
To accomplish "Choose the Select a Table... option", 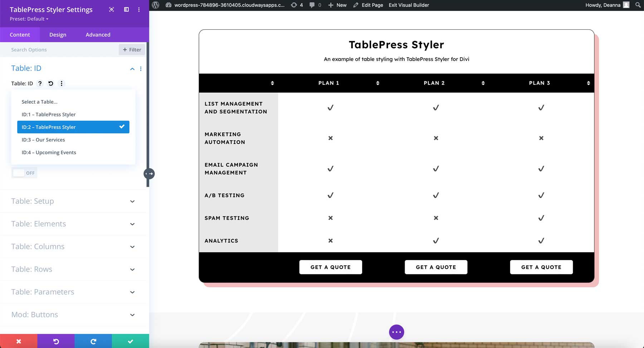I will (x=73, y=102).
